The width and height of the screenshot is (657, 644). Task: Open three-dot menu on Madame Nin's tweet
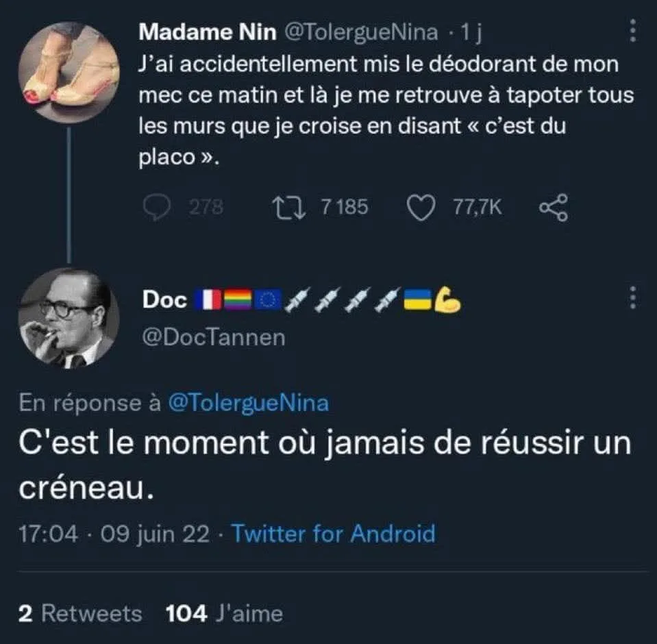click(633, 31)
